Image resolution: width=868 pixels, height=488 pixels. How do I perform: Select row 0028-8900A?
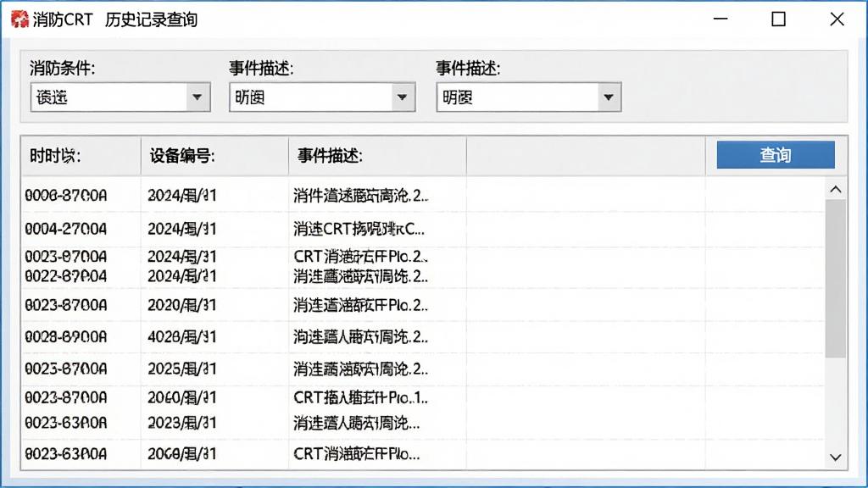pyautogui.click(x=423, y=337)
